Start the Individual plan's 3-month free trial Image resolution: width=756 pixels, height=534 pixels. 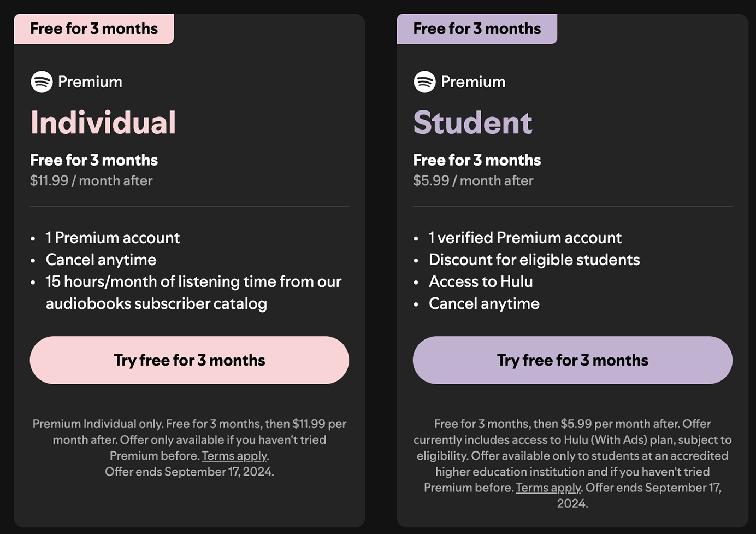coord(189,360)
